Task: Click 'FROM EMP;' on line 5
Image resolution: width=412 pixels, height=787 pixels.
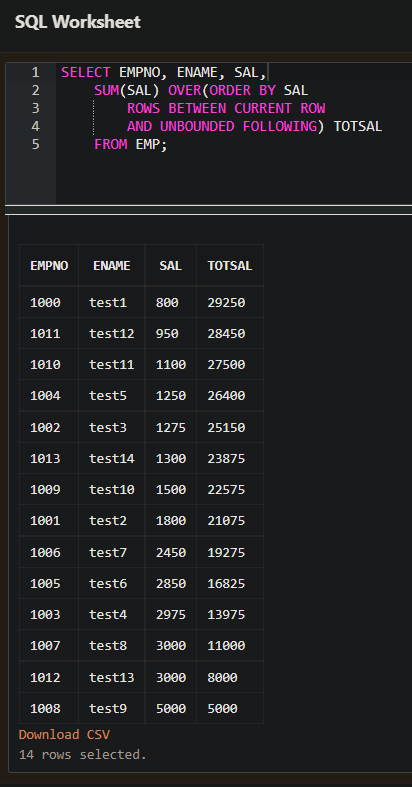Action: pyautogui.click(x=131, y=145)
